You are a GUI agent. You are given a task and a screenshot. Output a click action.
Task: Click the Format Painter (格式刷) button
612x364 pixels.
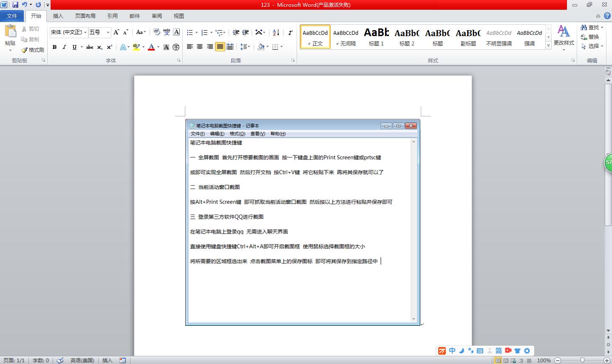coord(32,50)
